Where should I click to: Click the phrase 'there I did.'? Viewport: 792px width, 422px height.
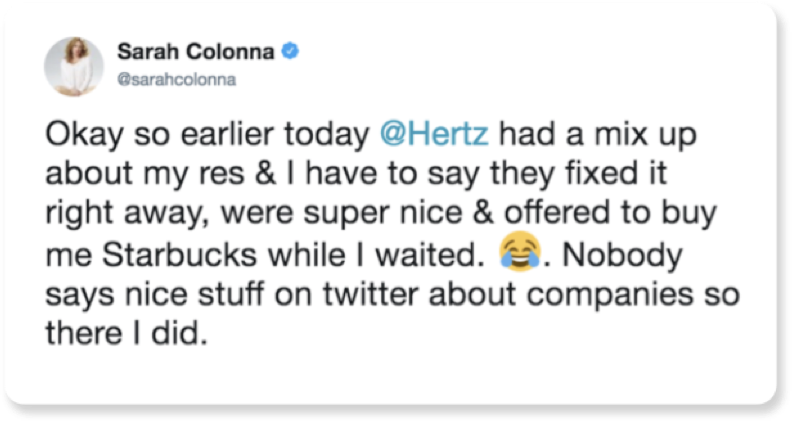click(126, 334)
